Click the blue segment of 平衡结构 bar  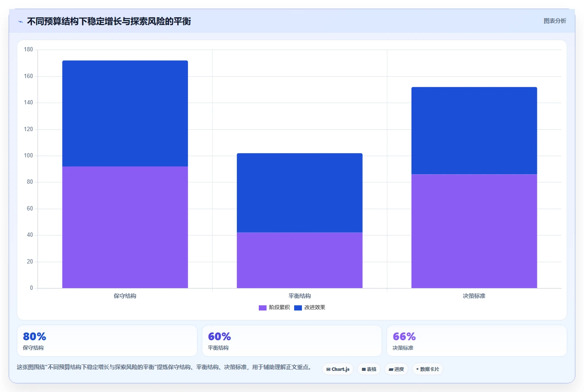pyautogui.click(x=300, y=193)
